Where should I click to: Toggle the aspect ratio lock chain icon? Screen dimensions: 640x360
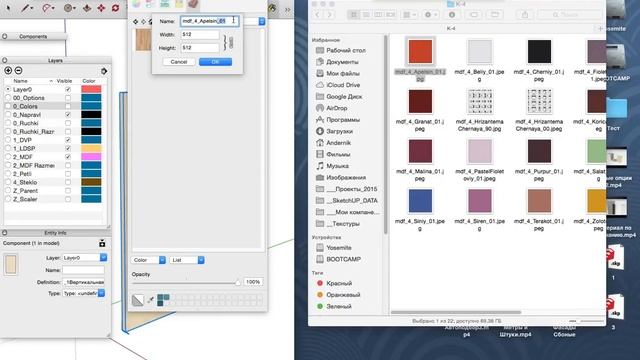tap(231, 42)
